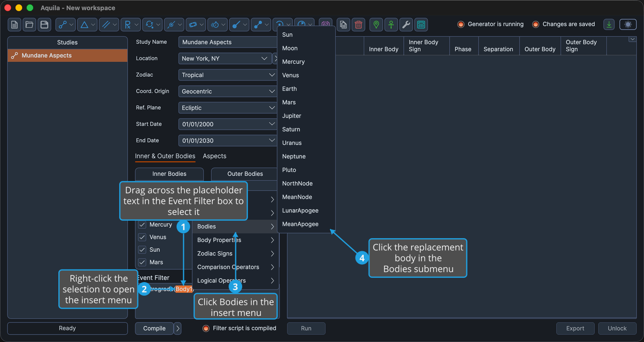Choose Zodiac Signs in the insert menu
This screenshot has width=644, height=342.
(x=235, y=254)
